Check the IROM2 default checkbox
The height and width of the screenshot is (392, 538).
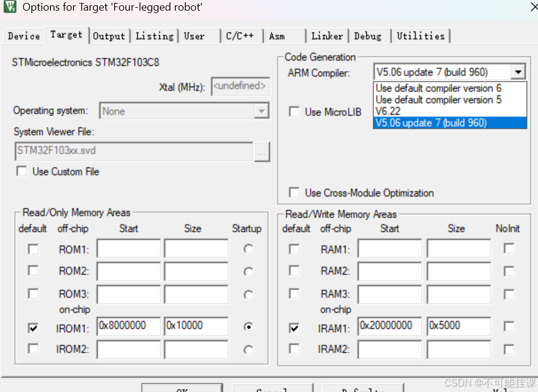click(33, 349)
